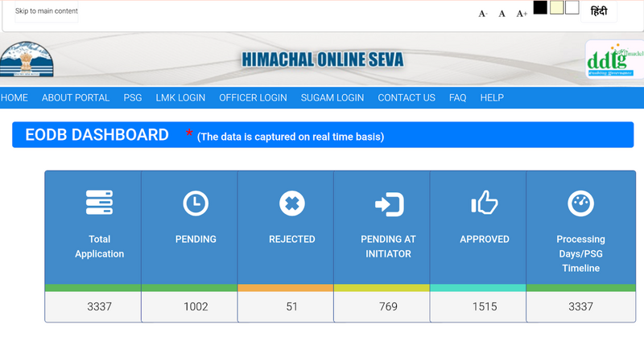Click the Pending at Initiator arrow icon
This screenshot has width=644, height=337.
click(389, 204)
